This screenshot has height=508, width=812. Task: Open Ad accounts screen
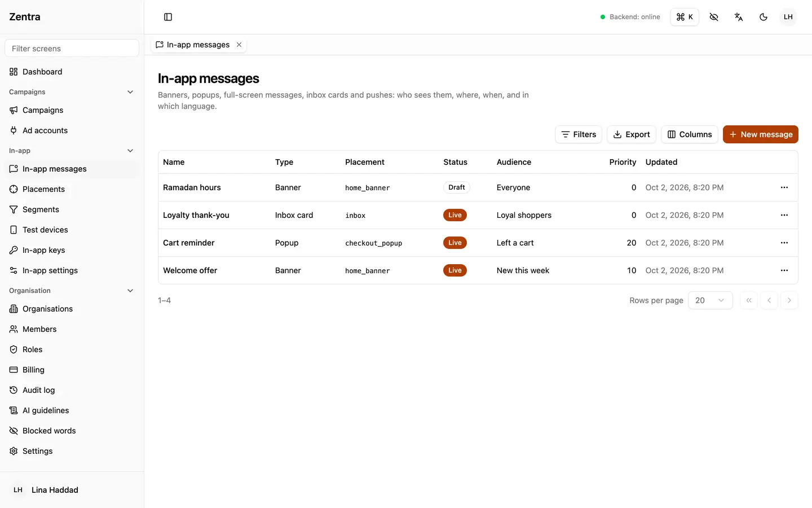[x=72, y=130]
